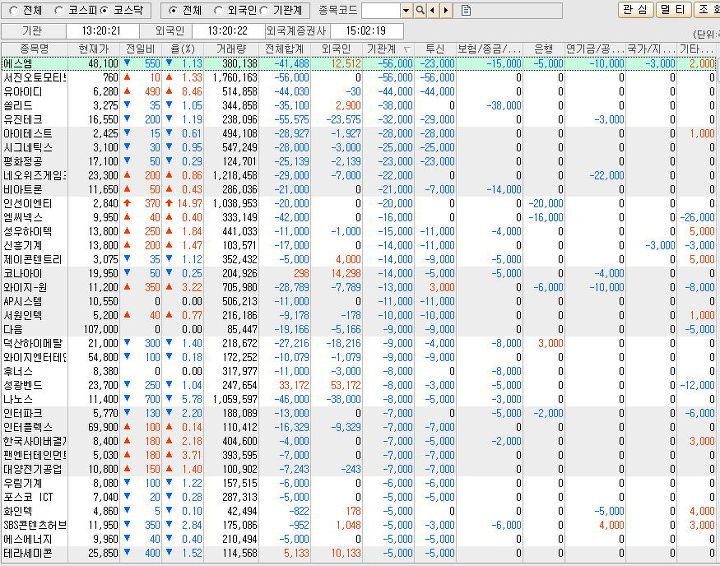
Task: Click the 종목코드 input field
Action: pyautogui.click(x=381, y=10)
